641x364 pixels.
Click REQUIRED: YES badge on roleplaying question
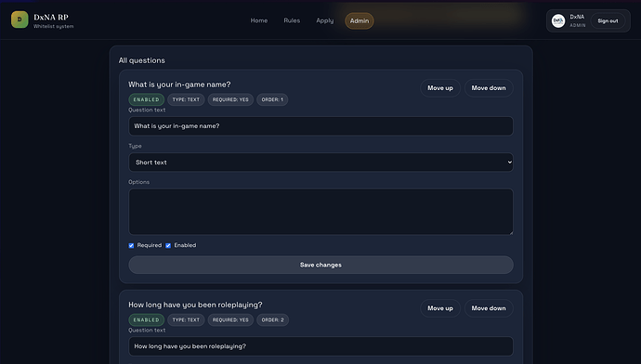(x=230, y=319)
